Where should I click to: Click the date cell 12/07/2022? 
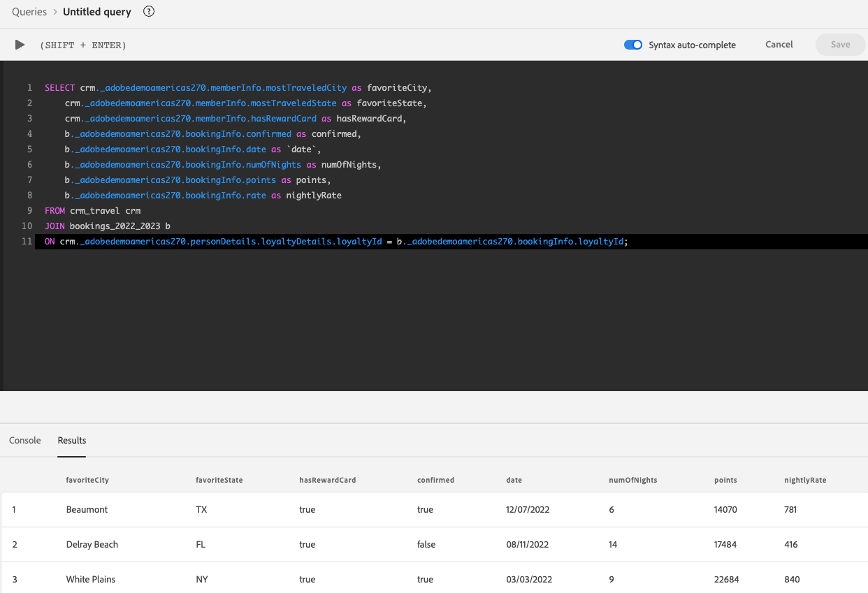pos(528,510)
